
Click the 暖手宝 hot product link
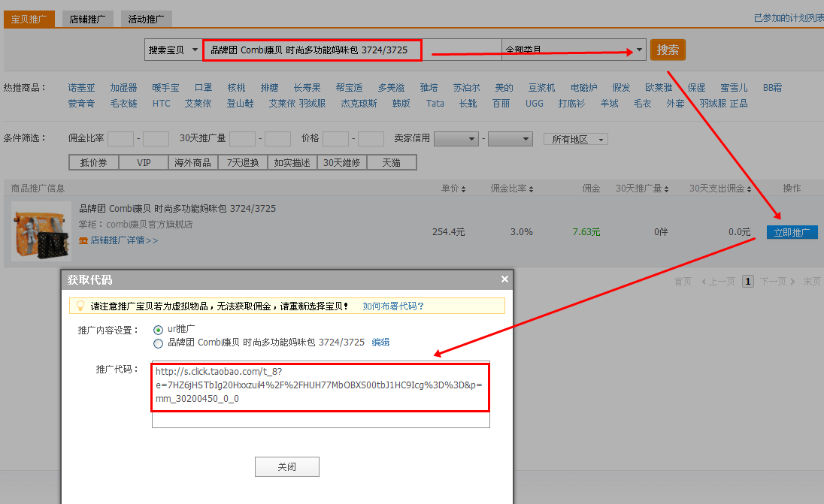click(x=165, y=88)
